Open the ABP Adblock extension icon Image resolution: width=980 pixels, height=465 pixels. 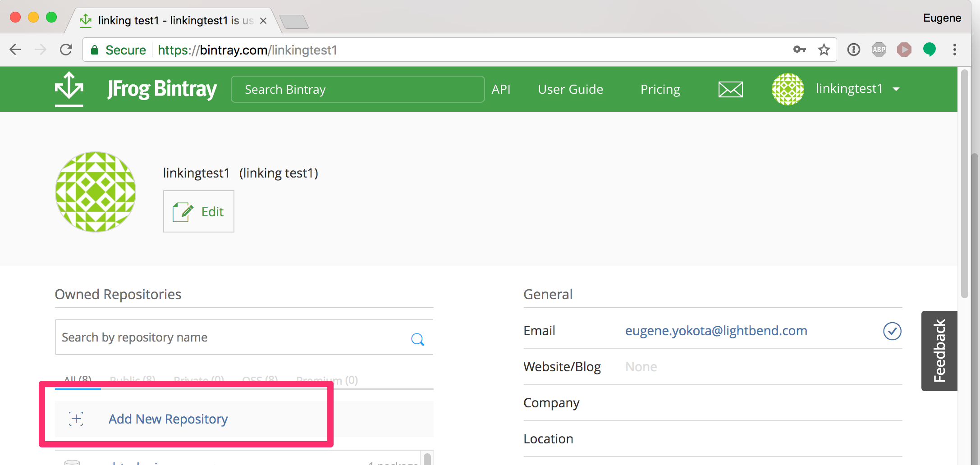[x=879, y=50]
